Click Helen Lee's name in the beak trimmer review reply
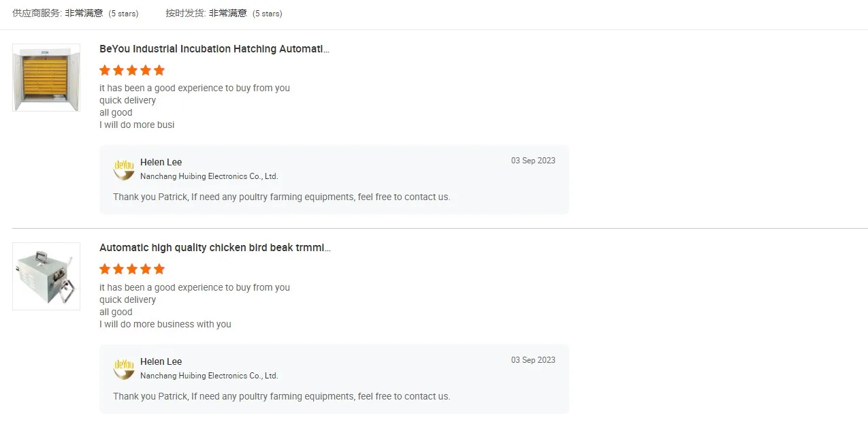Screen dimensions: 868x422 coord(161,361)
